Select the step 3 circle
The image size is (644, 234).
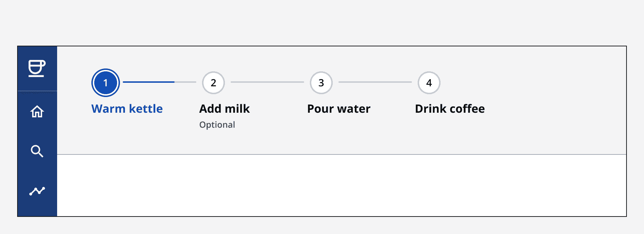pyautogui.click(x=321, y=82)
